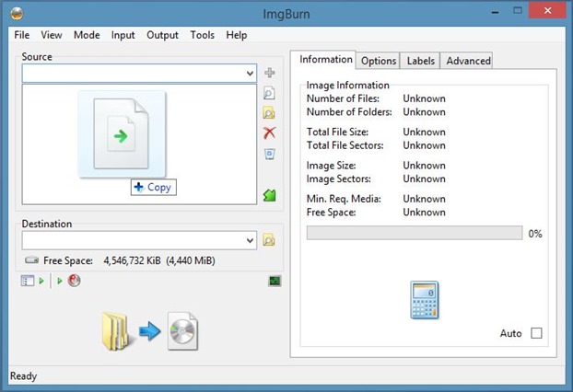Click the ImgBurn app icon in title bar
This screenshot has width=573, height=392.
pos(17,14)
